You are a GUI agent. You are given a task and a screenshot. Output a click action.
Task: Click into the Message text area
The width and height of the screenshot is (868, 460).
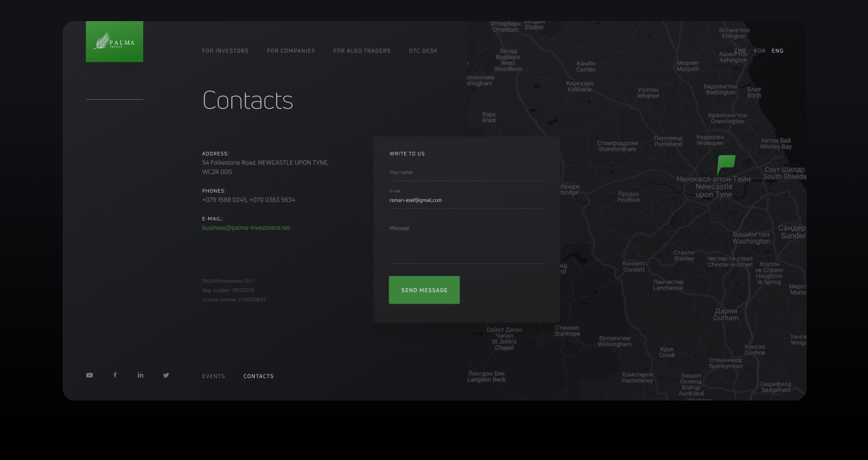pos(467,242)
